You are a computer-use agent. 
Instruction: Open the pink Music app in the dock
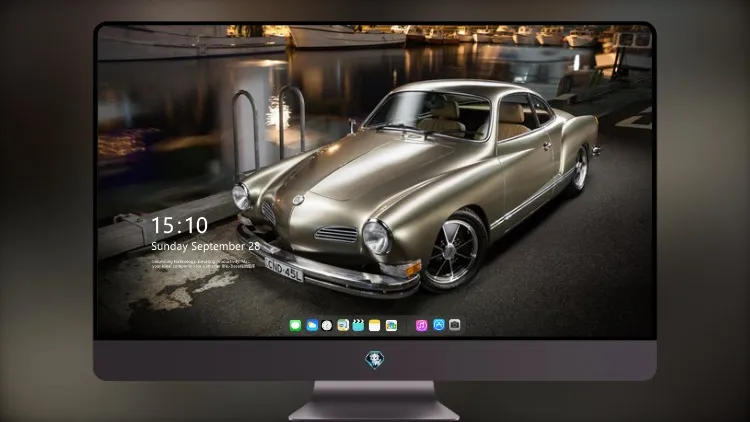coord(421,325)
